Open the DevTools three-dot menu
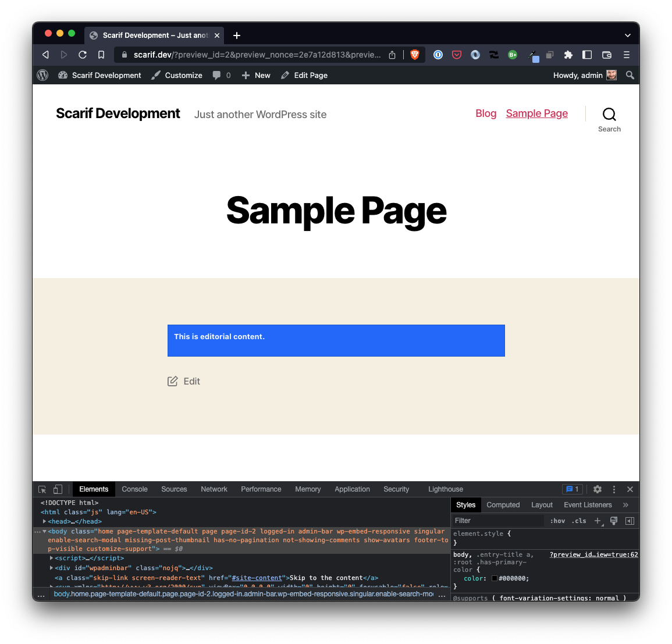The height and width of the screenshot is (644, 672). click(613, 489)
